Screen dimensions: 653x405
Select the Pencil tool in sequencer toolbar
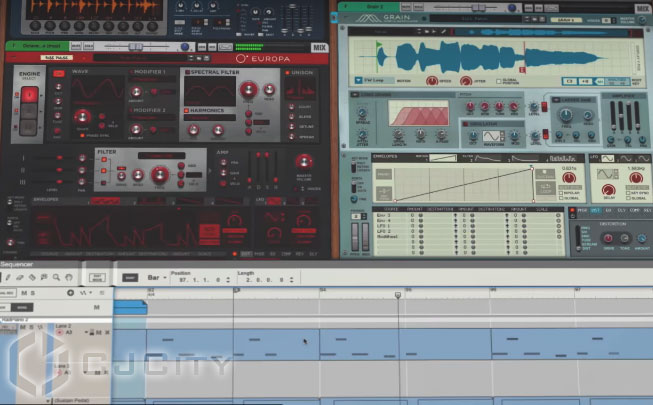pyautogui.click(x=8, y=277)
